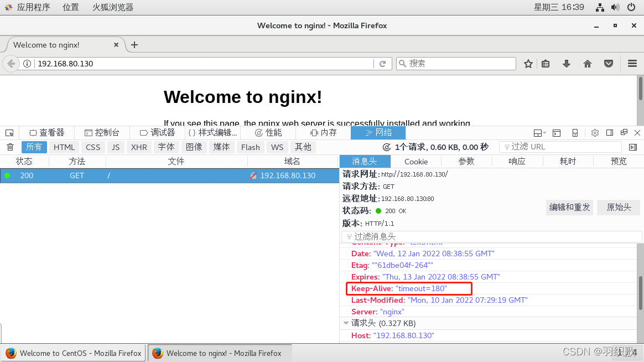Image resolution: width=644 pixels, height=362 pixels.
Task: Toggle the network details pane icon
Action: coord(633,147)
